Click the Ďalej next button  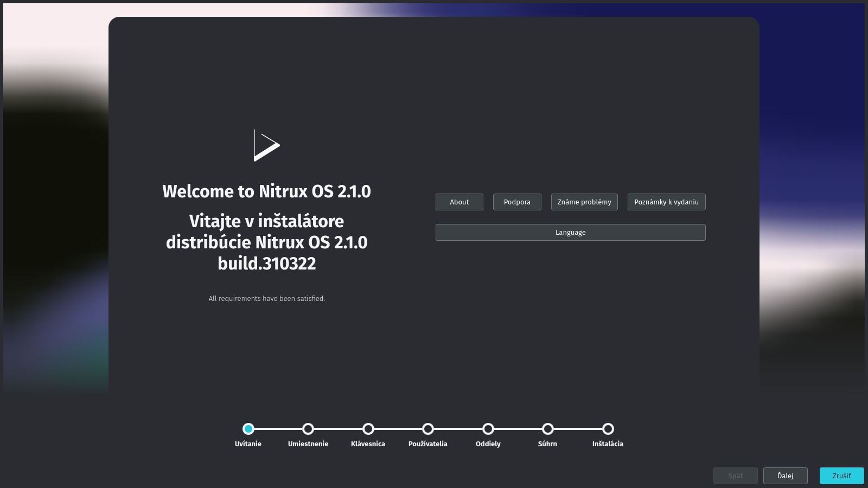click(x=785, y=476)
